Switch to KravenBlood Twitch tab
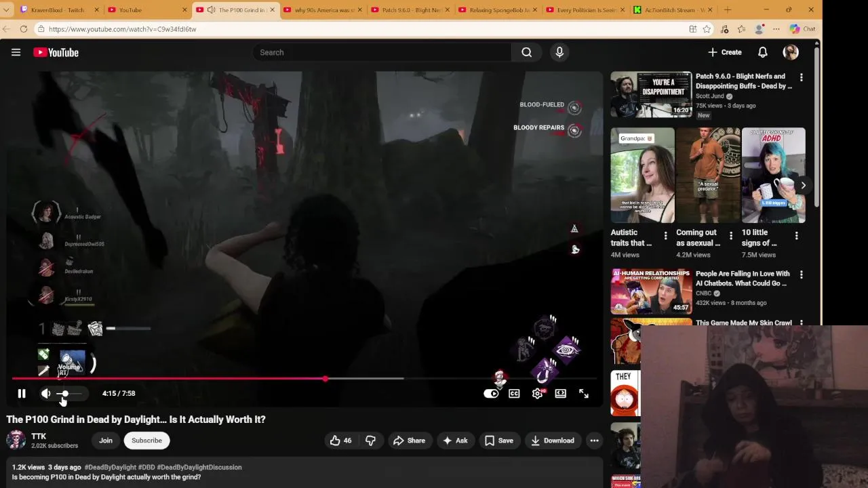The image size is (868, 488). coord(59,9)
